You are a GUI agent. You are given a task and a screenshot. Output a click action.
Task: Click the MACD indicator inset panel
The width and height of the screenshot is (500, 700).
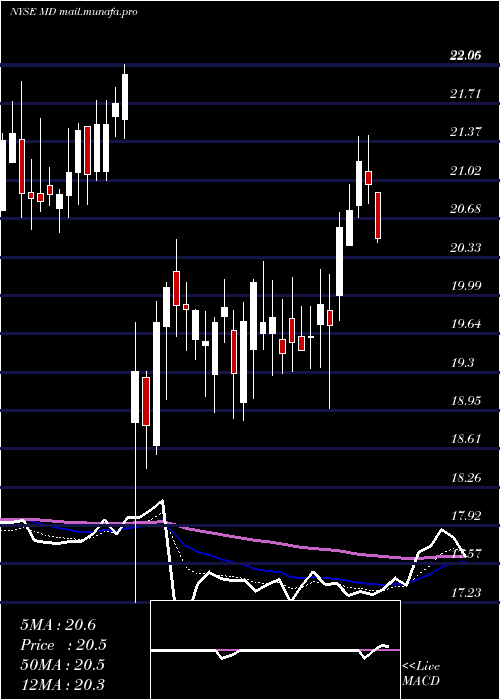[275, 650]
